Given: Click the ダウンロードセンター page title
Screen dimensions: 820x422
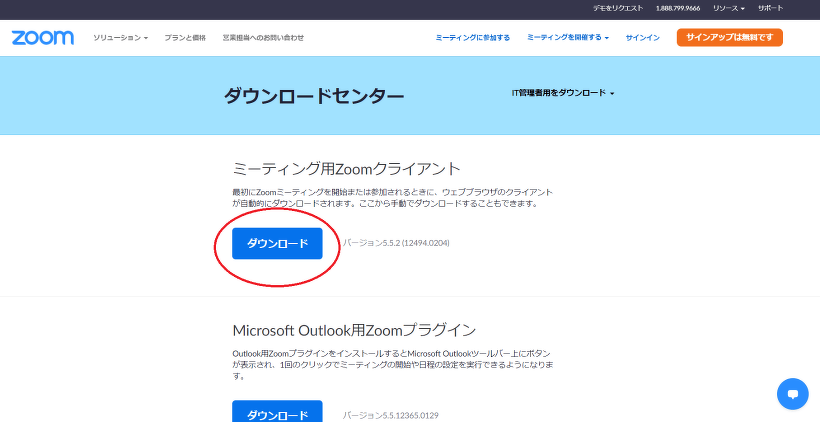Looking at the screenshot, I should [x=314, y=96].
